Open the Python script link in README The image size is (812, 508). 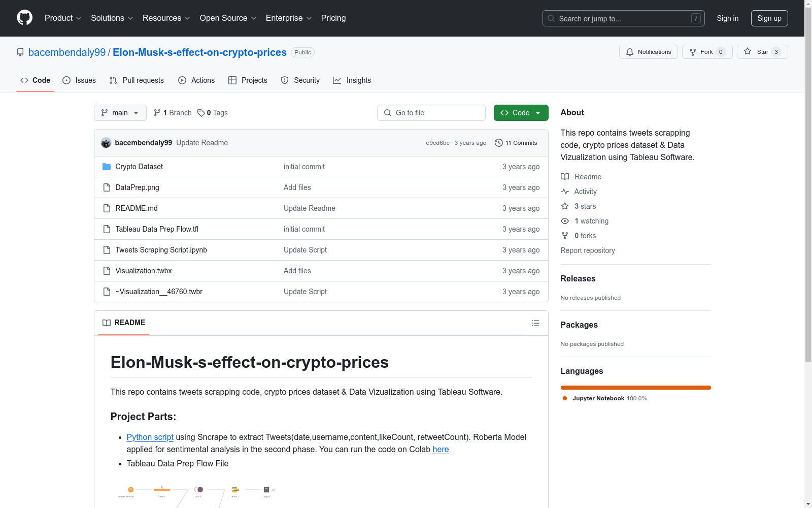[x=150, y=437]
